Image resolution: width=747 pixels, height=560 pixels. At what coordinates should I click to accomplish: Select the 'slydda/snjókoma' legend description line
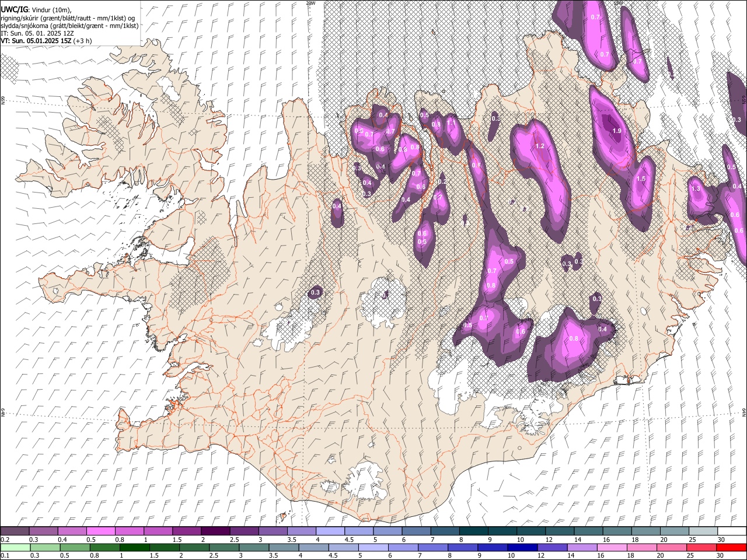(x=69, y=26)
